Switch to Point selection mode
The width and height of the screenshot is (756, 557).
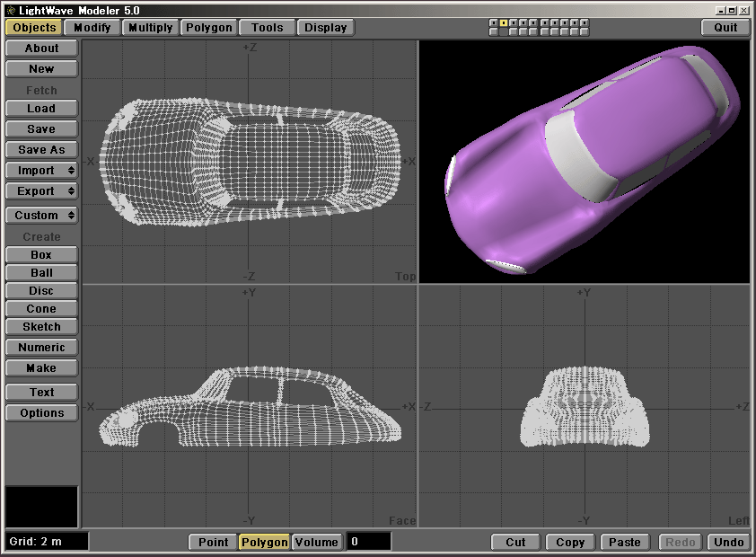213,542
